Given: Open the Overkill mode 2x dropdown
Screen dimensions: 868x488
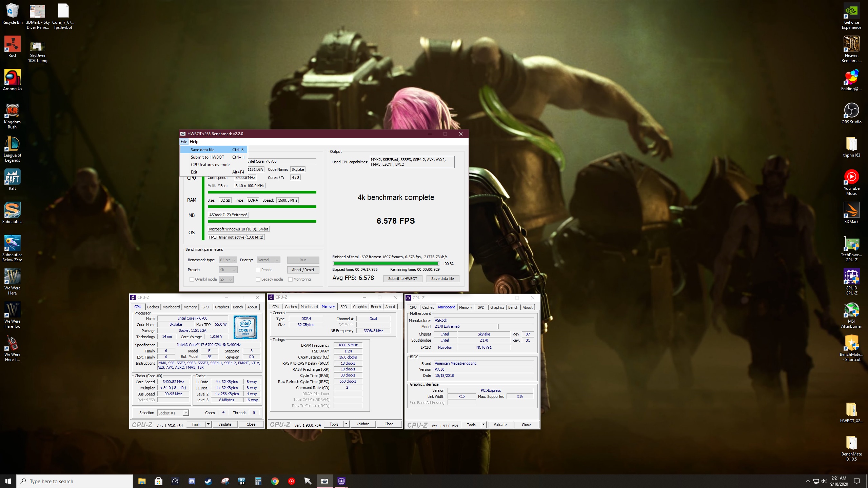Looking at the screenshot, I should [226, 279].
